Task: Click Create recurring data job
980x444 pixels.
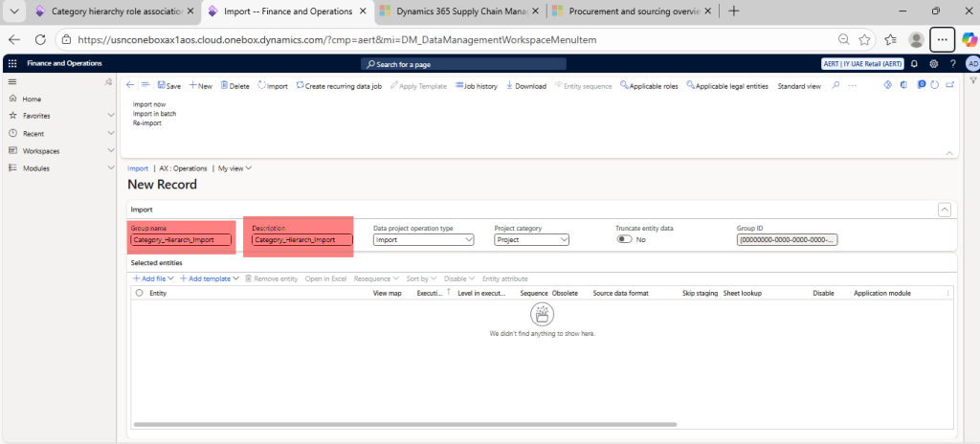Action: (301, 86)
